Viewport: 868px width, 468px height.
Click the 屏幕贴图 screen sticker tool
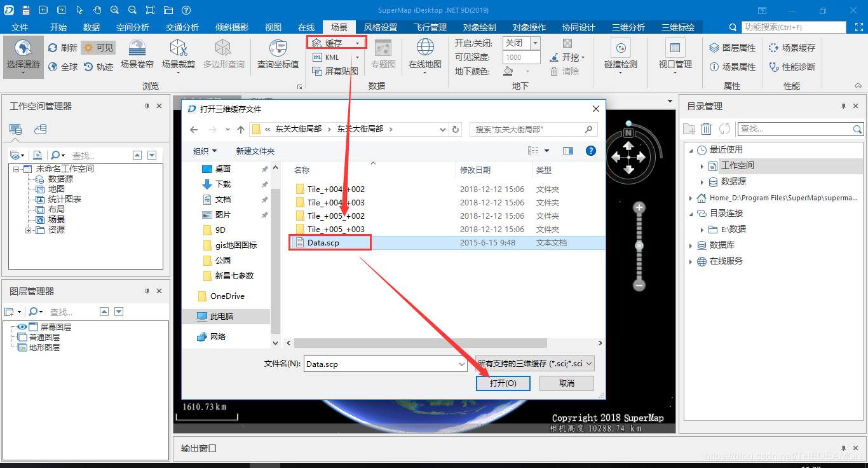[x=336, y=71]
